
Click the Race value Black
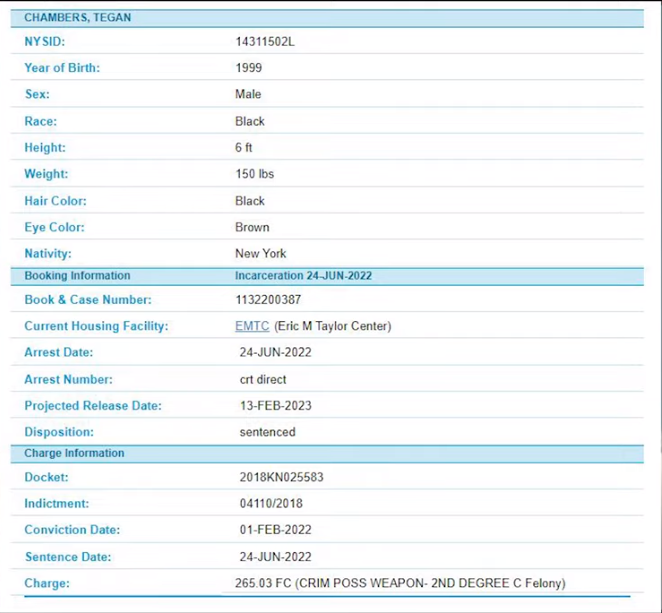click(250, 122)
